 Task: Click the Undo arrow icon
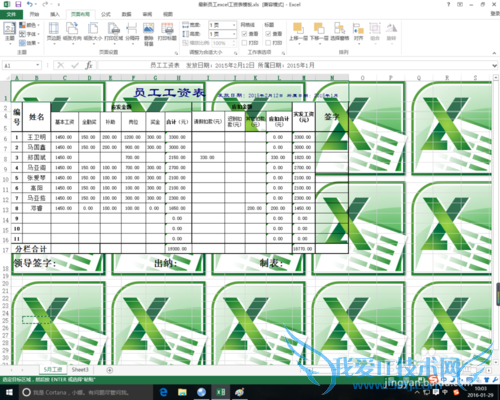tap(30, 4)
